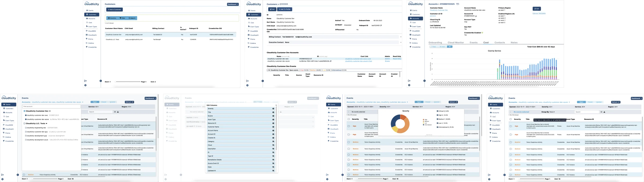Collapse Cloudticity Customer Dev group arrow

50,111
